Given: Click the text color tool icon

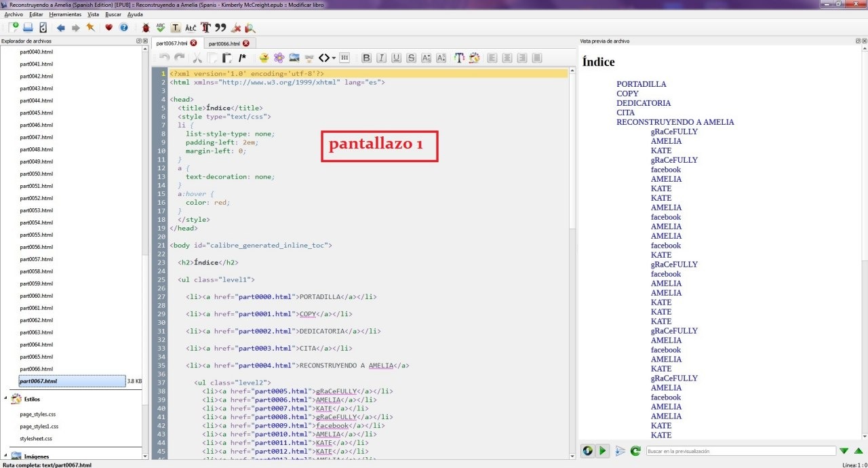Looking at the screenshot, I should 459,58.
